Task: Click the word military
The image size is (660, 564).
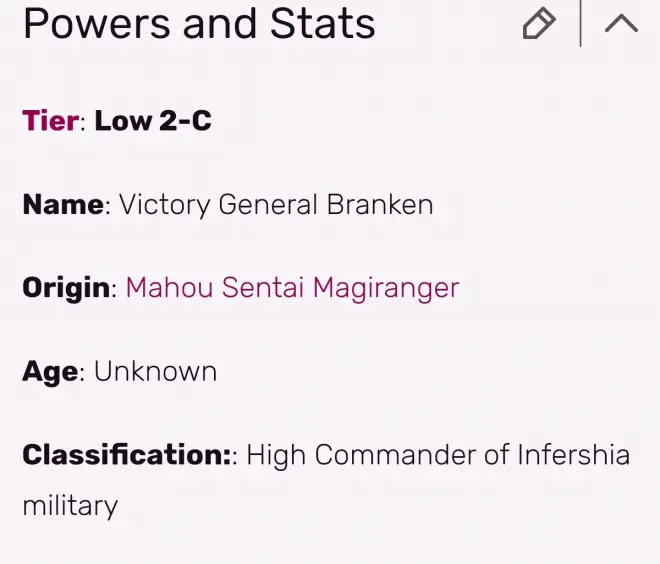Action: click(70, 506)
